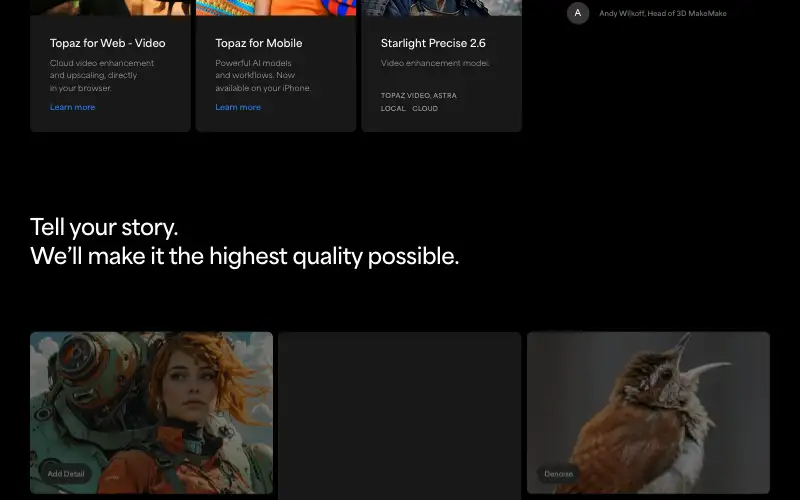Click the Denoise badge on bird image
The height and width of the screenshot is (500, 800).
558,473
